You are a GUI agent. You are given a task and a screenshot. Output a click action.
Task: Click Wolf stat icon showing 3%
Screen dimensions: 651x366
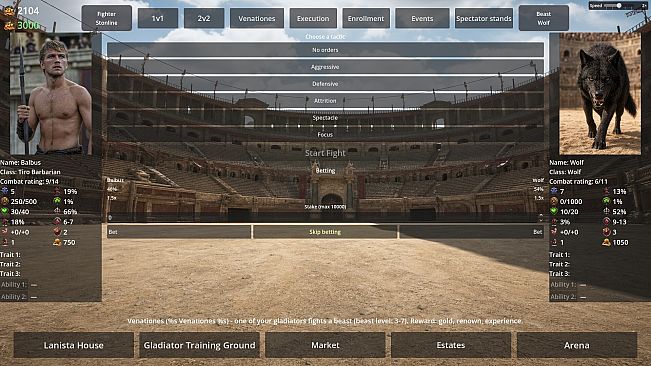coord(554,222)
